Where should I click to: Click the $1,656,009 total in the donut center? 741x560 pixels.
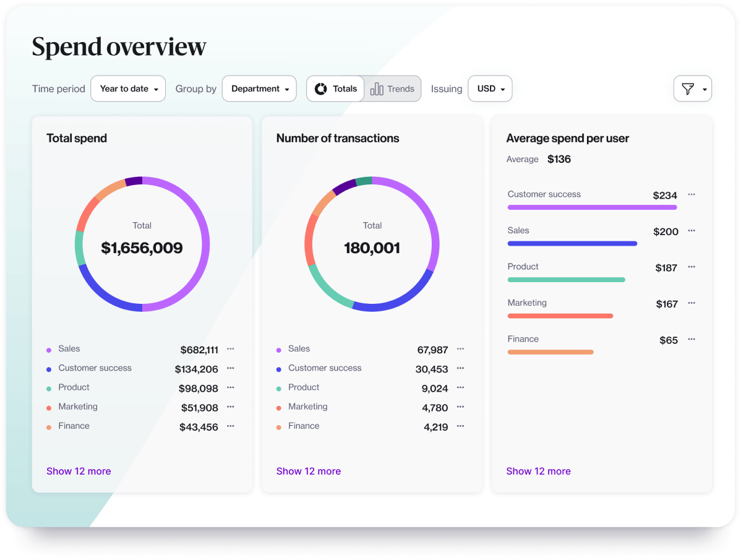tap(142, 247)
